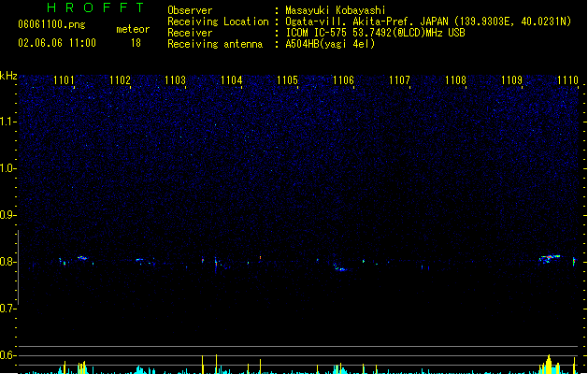The height and width of the screenshot is (374, 588).
Task: Click the green HROFFT title text
Action: point(95,7)
